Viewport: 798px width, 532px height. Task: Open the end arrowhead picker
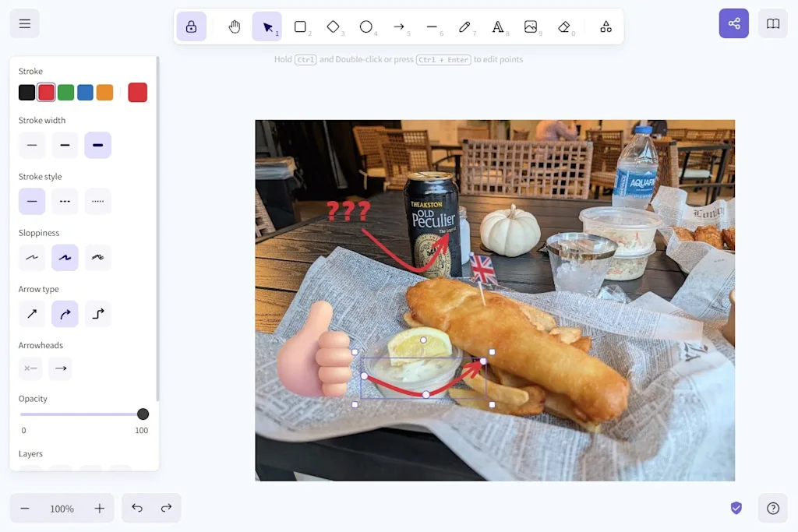(60, 368)
